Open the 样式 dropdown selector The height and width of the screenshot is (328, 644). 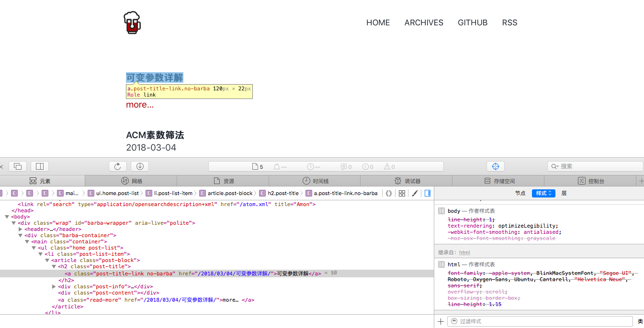pyautogui.click(x=543, y=193)
